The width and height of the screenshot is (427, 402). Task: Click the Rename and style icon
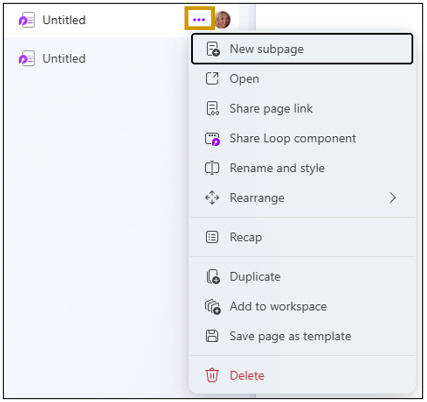click(212, 168)
